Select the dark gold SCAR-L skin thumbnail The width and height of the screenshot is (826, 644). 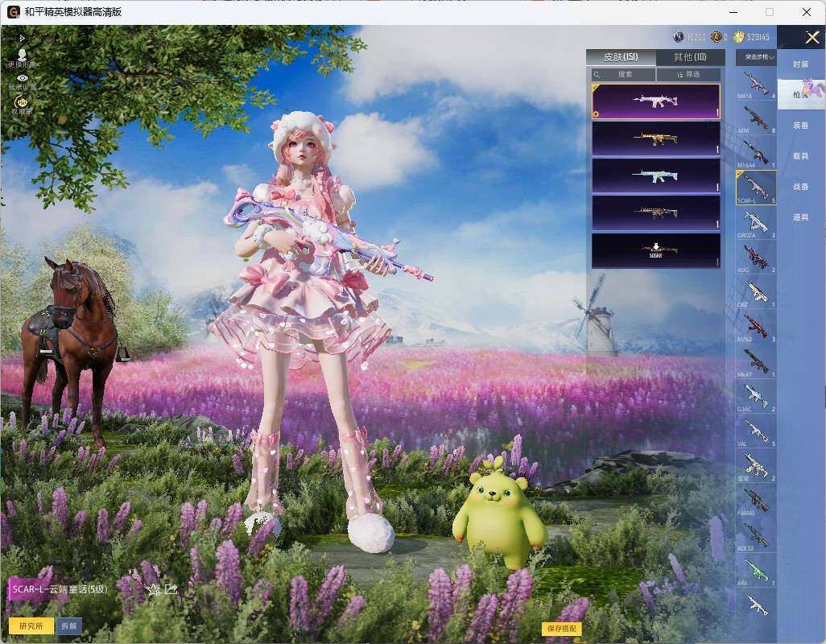tap(656, 213)
